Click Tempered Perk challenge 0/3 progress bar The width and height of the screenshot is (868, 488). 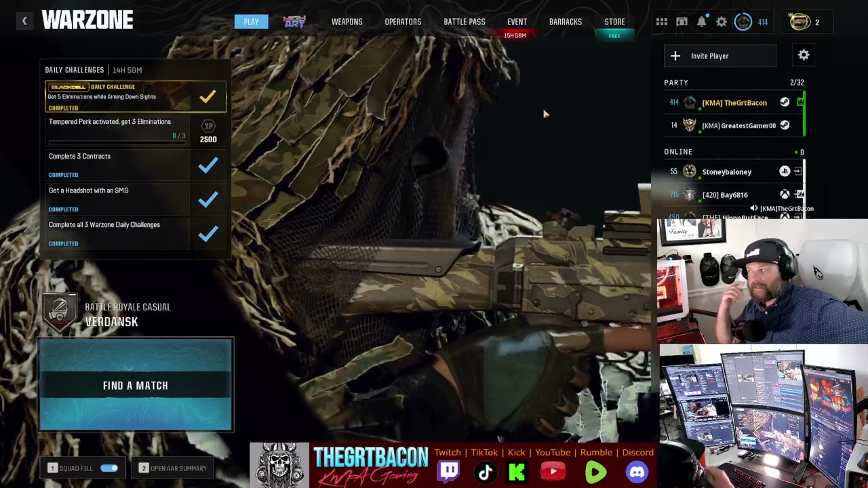(117, 142)
